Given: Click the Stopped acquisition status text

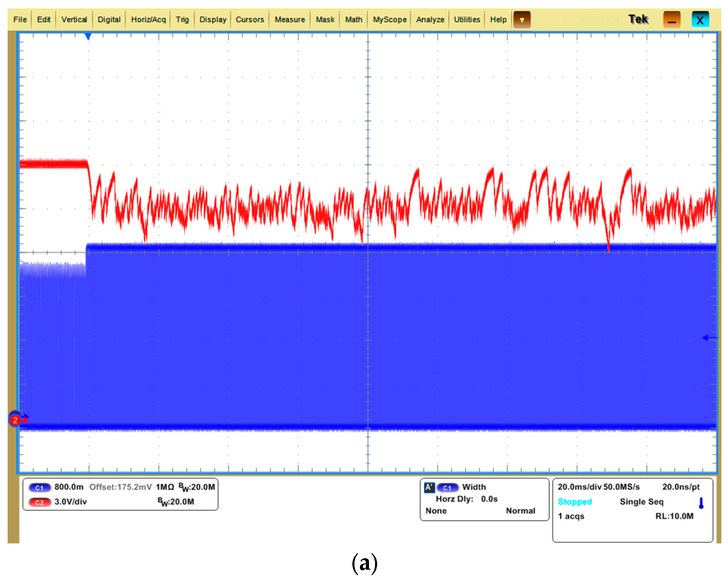Looking at the screenshot, I should [574, 502].
